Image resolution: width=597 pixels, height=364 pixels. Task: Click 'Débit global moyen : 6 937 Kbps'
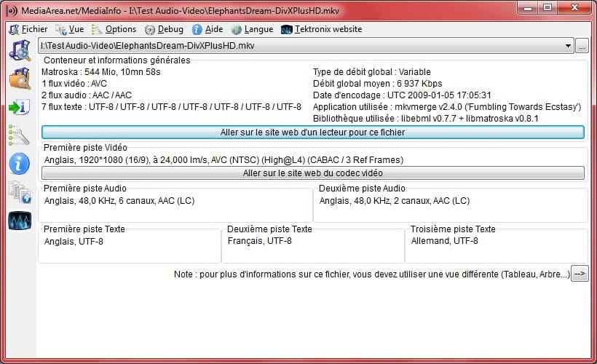click(x=377, y=84)
